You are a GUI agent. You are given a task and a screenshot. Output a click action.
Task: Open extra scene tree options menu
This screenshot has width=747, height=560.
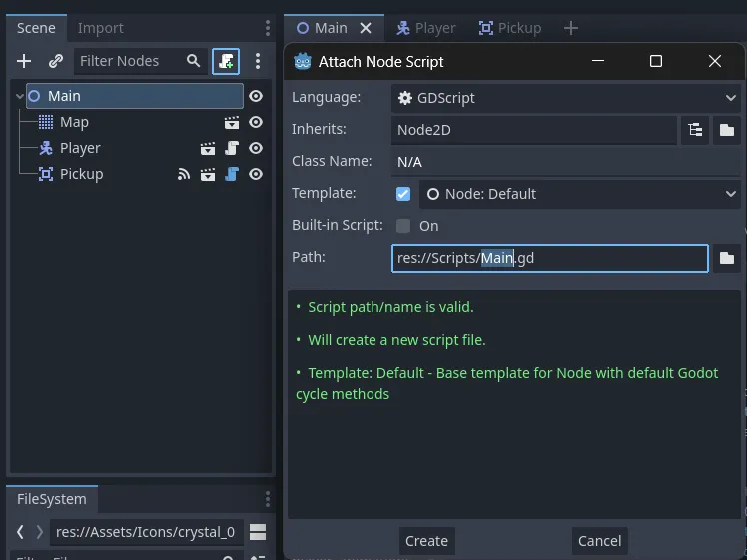(x=258, y=61)
